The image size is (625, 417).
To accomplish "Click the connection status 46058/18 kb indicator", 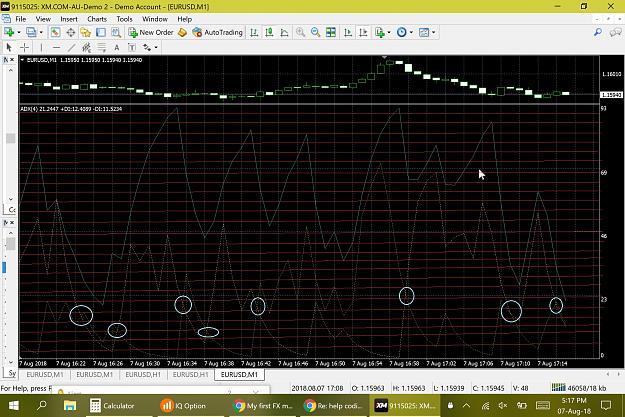I will (x=578, y=387).
